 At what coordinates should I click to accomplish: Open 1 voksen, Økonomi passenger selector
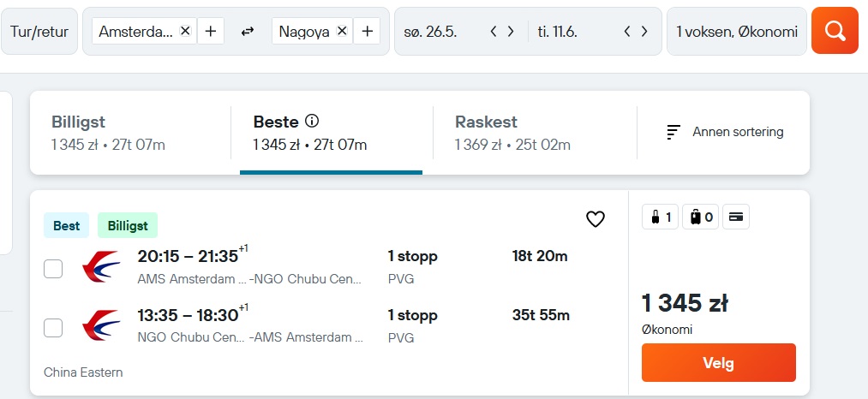point(737,32)
